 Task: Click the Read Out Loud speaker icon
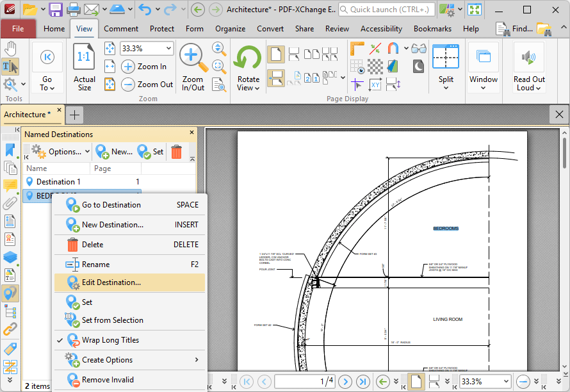(529, 57)
